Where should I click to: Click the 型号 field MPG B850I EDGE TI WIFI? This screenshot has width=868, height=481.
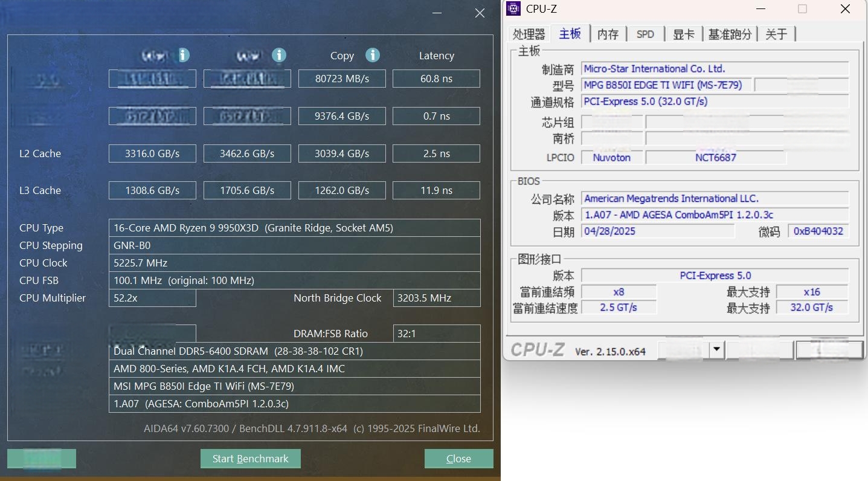(666, 85)
